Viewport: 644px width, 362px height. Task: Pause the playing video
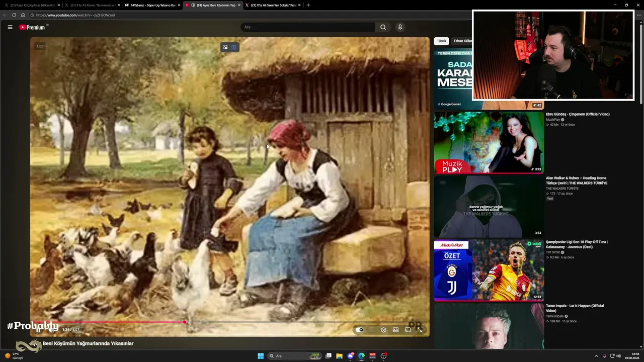point(38,330)
